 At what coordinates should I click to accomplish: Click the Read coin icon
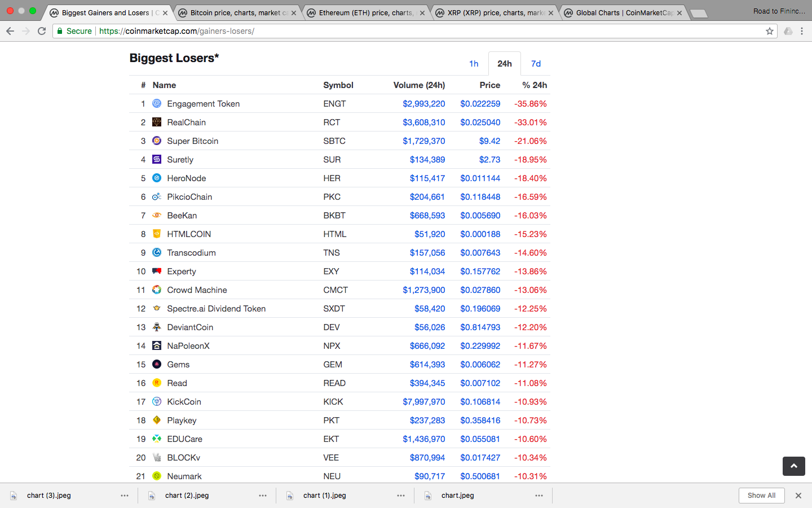click(157, 383)
